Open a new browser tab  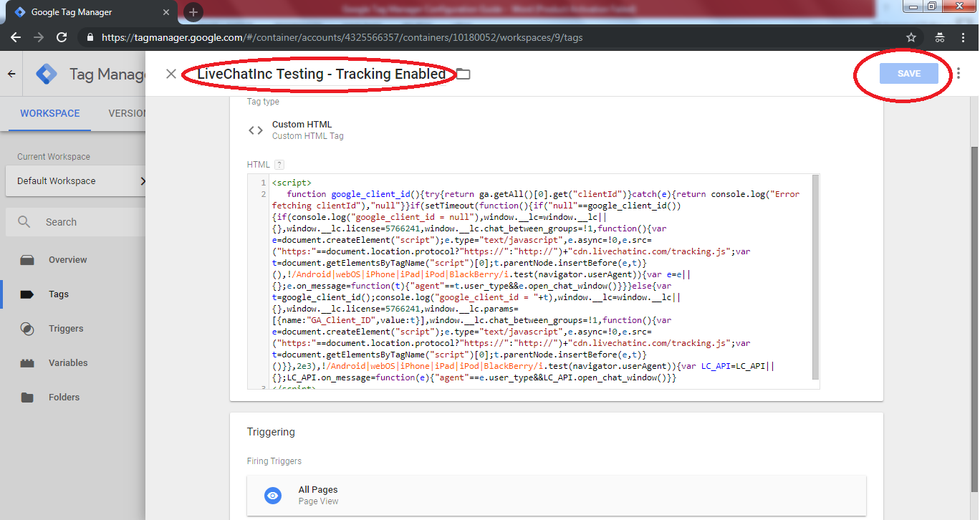pyautogui.click(x=193, y=12)
